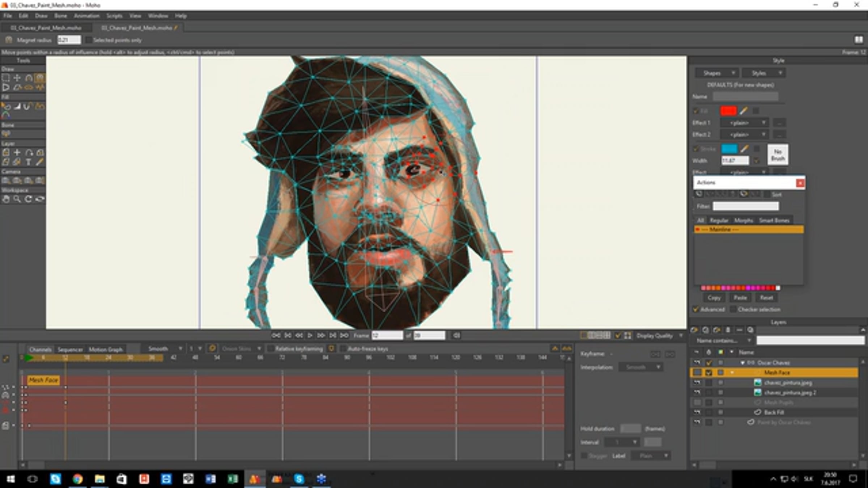Screen dimensions: 868x488
Task: Open the Shapes dropdown in Style panel
Action: point(718,73)
